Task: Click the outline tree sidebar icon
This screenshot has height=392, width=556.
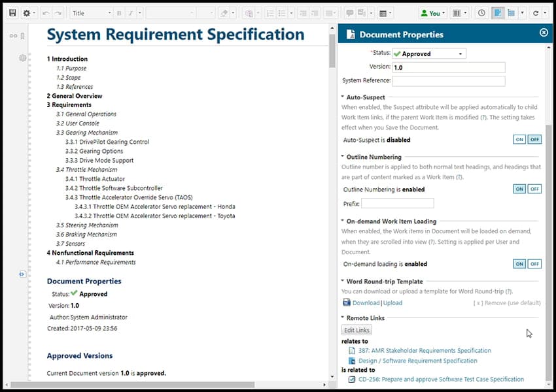Action: coord(511,13)
